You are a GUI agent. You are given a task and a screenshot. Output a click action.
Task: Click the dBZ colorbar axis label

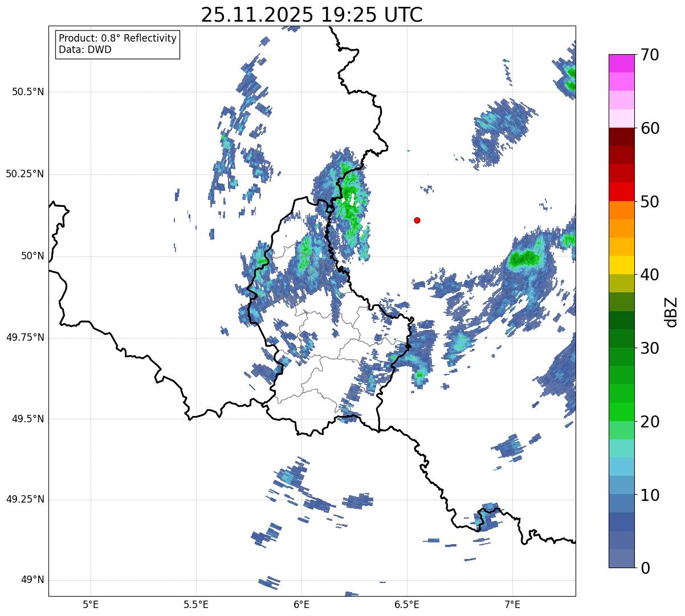pyautogui.click(x=671, y=312)
